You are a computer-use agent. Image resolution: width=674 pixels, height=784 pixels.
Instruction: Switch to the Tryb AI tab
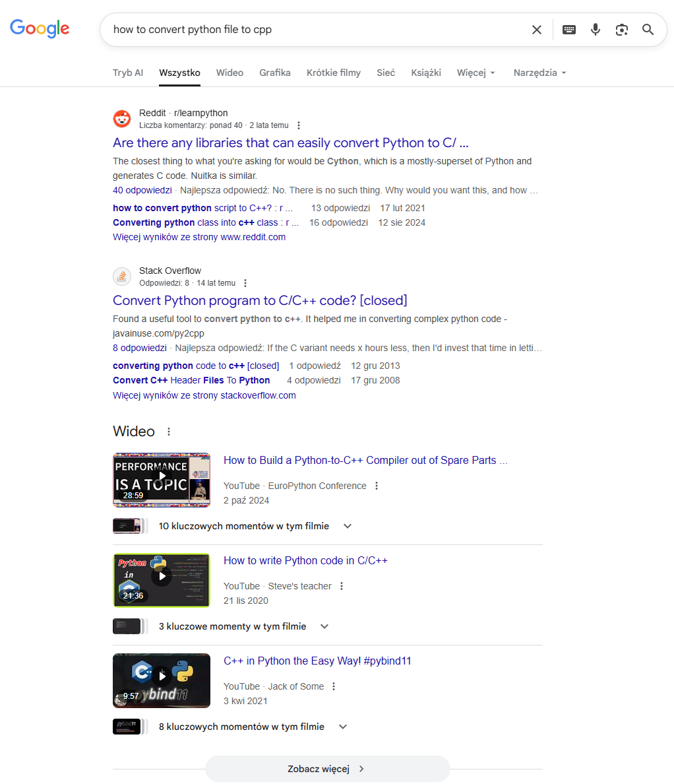128,73
